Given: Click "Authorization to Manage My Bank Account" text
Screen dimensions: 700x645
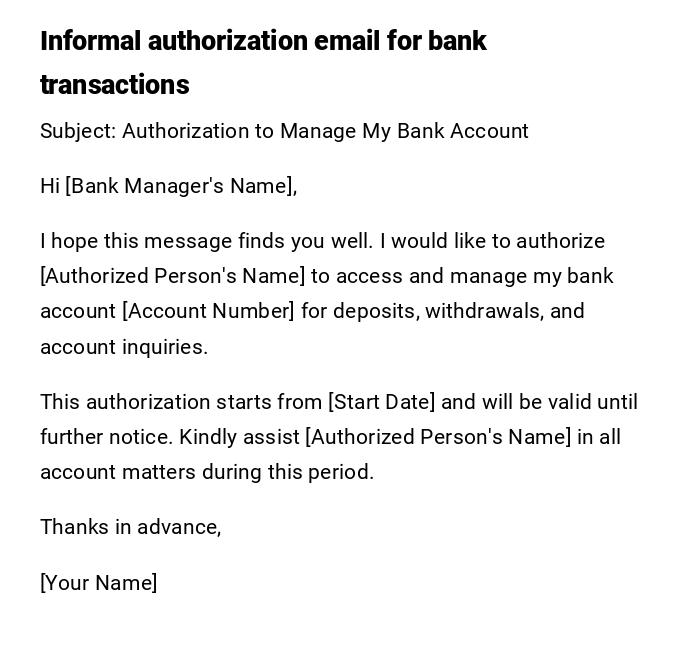Looking at the screenshot, I should [x=325, y=131].
